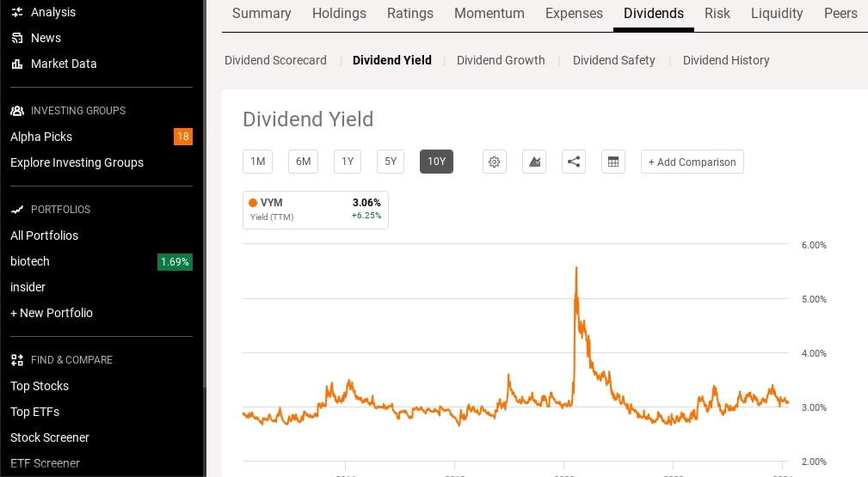
Task: Select the 5Y time range
Action: coord(391,162)
